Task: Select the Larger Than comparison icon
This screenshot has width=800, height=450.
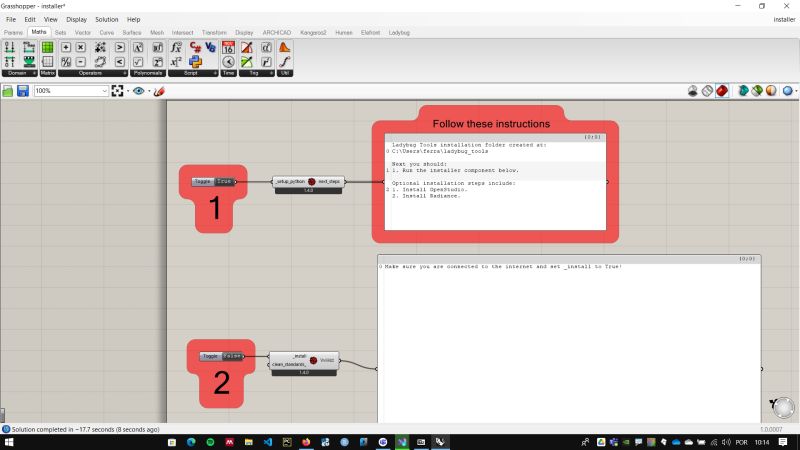Action: (119, 47)
